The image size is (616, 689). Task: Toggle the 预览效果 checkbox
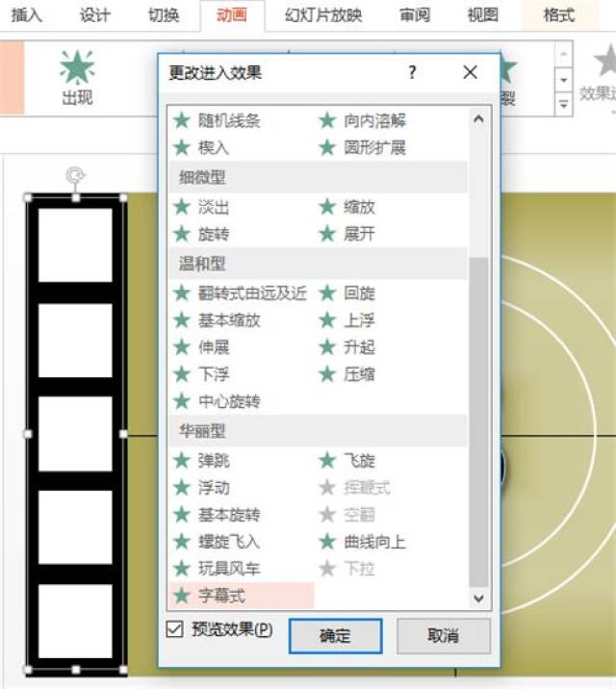(174, 628)
